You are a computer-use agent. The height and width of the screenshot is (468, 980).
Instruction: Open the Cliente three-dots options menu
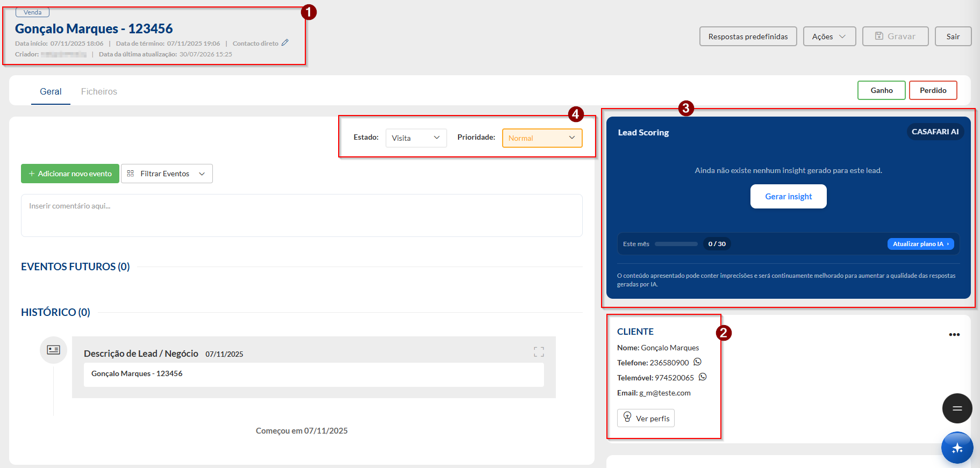954,335
